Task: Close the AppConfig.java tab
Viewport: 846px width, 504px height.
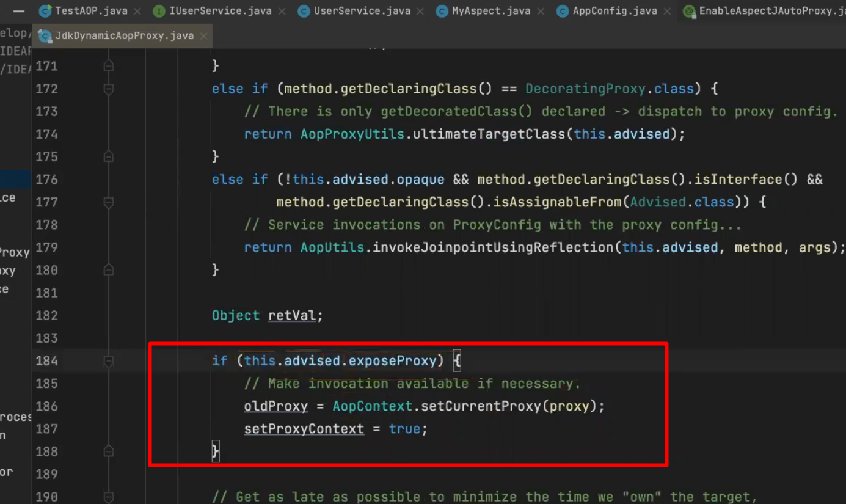Action: [667, 11]
